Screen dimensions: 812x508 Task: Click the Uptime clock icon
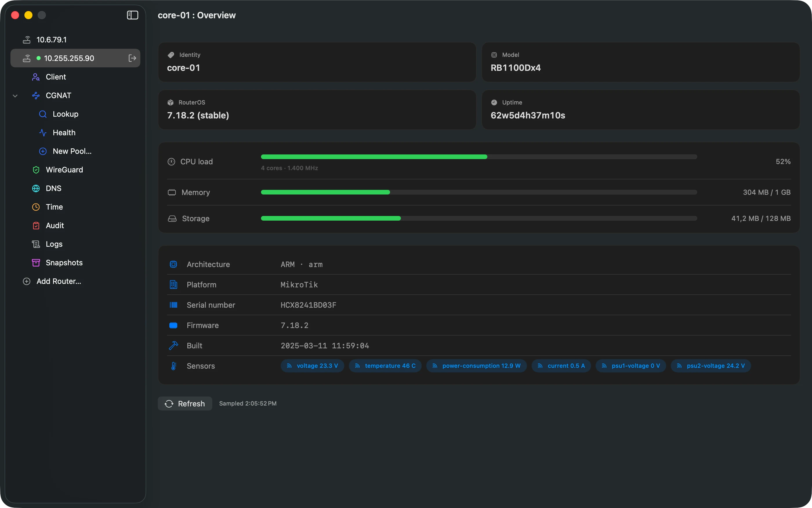click(494, 102)
